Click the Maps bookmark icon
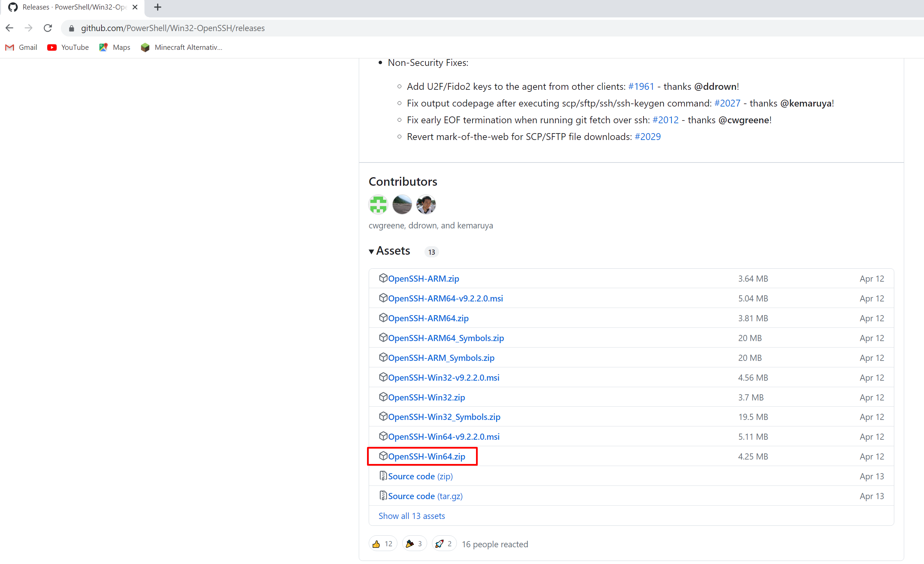Image resolution: width=924 pixels, height=564 pixels. (x=104, y=47)
